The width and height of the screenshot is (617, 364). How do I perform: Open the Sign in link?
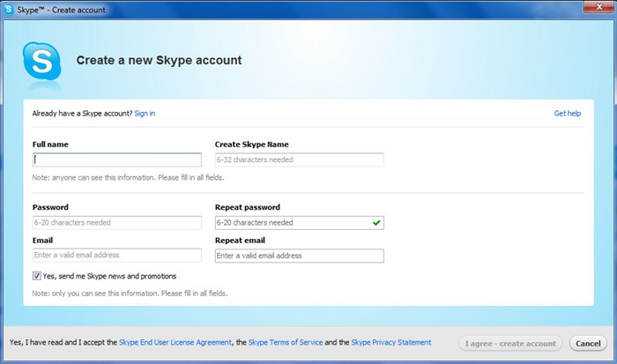[145, 114]
